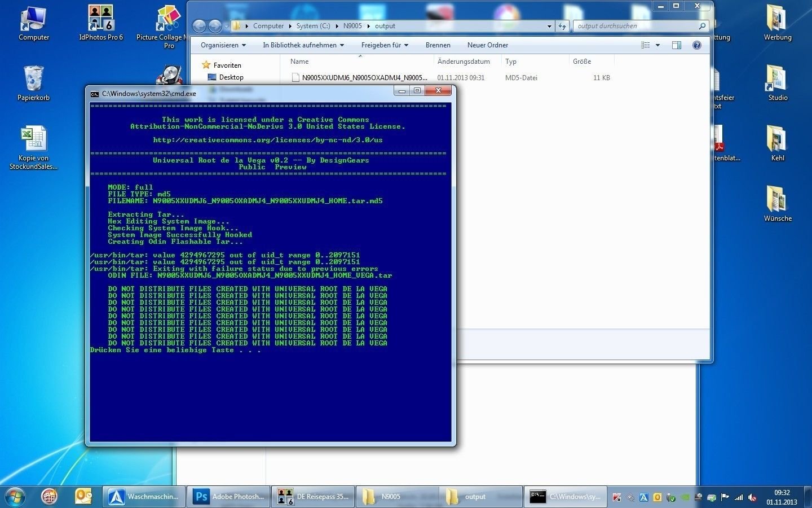Sort files by the Änderungsdatum column header
Screen dimensions: 812x508
467,62
